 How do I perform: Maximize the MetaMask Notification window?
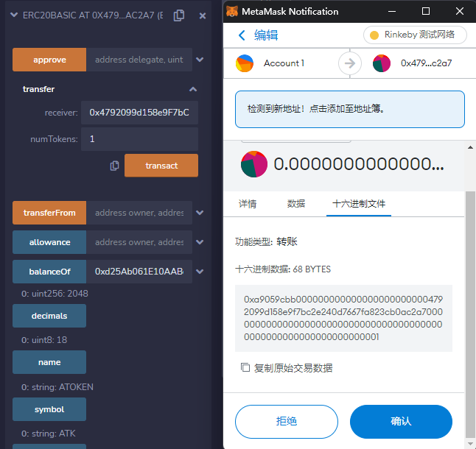(426, 12)
